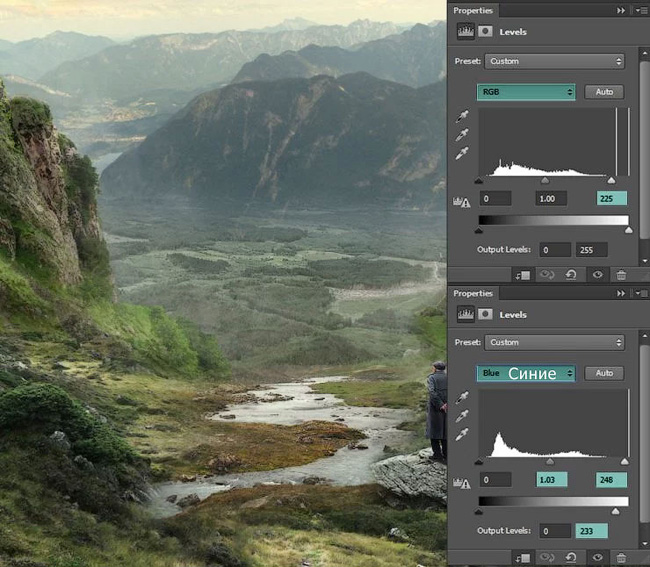650x567 pixels.
Task: Reset adjustment defaults in upper panel
Action: (571, 274)
